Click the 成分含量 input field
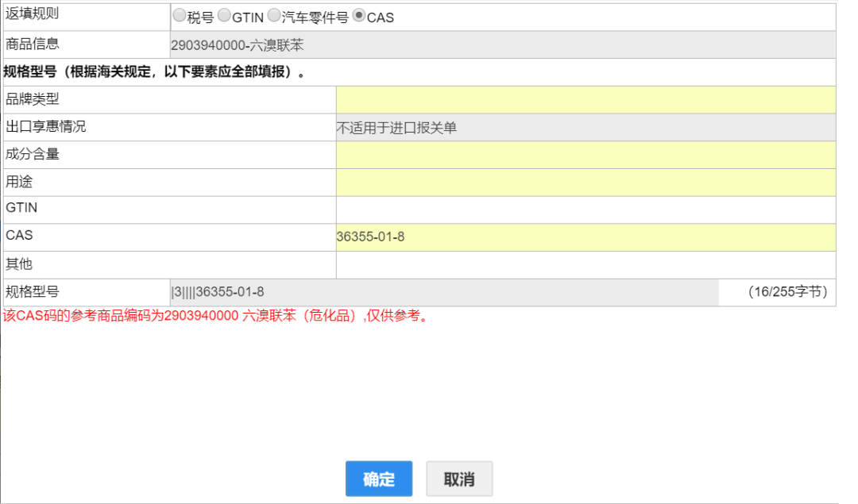Screen dimensions: 858x504 (x=586, y=156)
